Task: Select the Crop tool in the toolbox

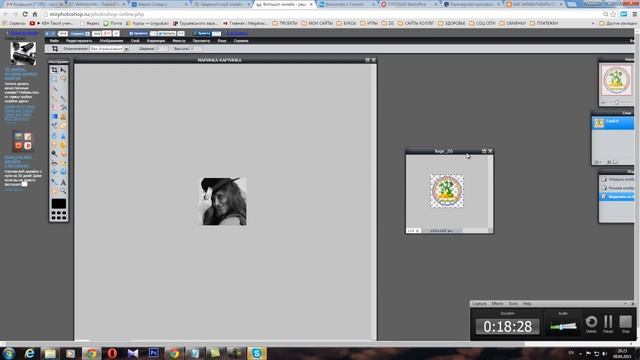Action: tap(54, 70)
